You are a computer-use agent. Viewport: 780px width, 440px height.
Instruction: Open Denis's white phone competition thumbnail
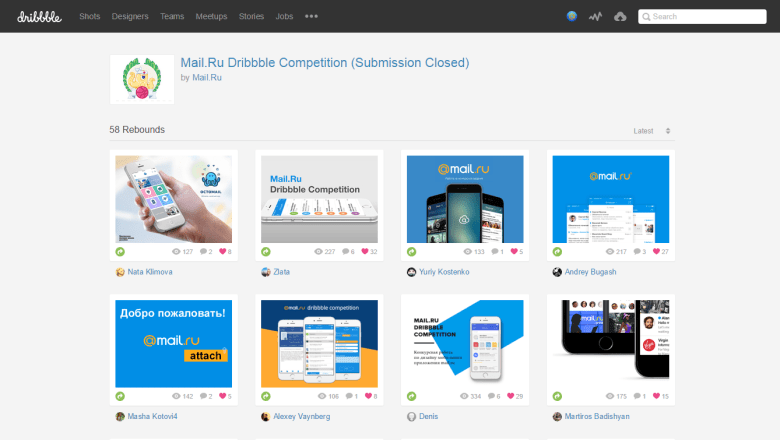465,344
